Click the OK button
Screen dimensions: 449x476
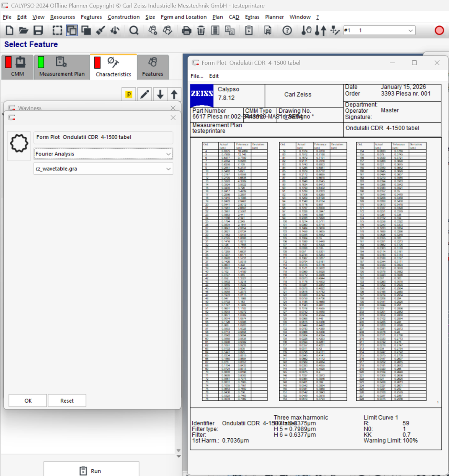(28, 401)
